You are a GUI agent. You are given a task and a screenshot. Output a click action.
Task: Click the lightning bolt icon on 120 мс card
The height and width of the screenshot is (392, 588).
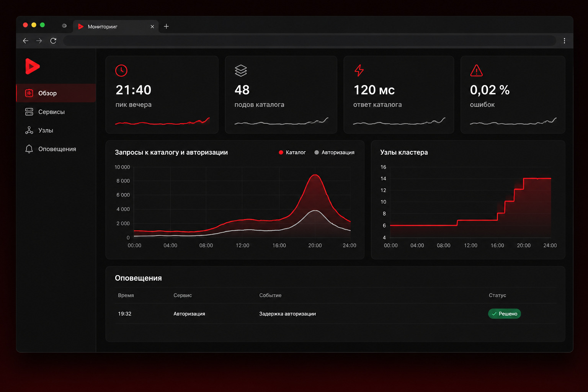coord(359,70)
